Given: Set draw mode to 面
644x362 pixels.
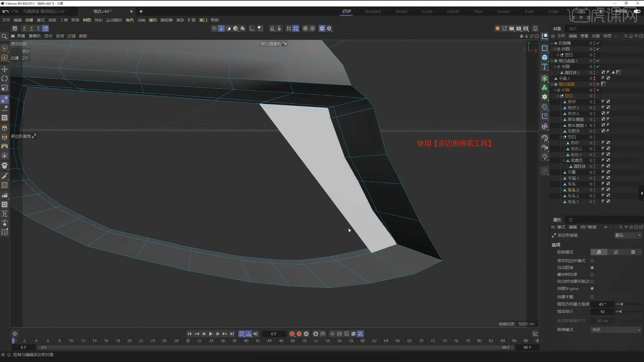Looking at the screenshot, I should click(x=633, y=252).
